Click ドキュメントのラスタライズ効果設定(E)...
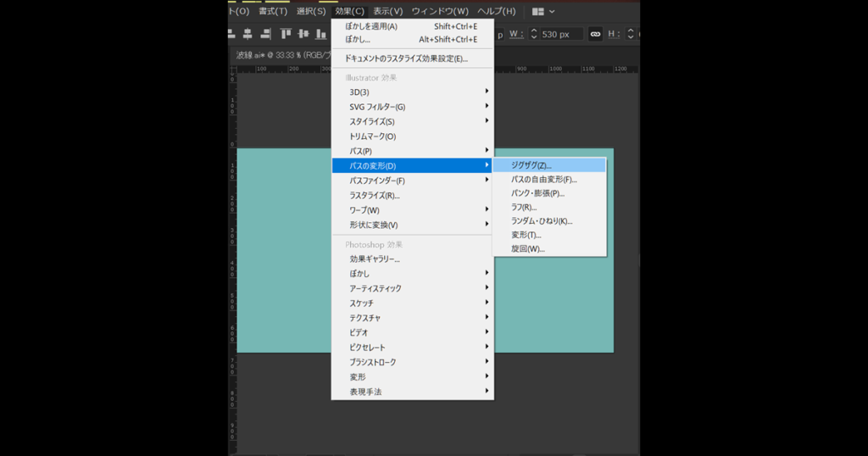Image resolution: width=868 pixels, height=456 pixels. click(405, 58)
